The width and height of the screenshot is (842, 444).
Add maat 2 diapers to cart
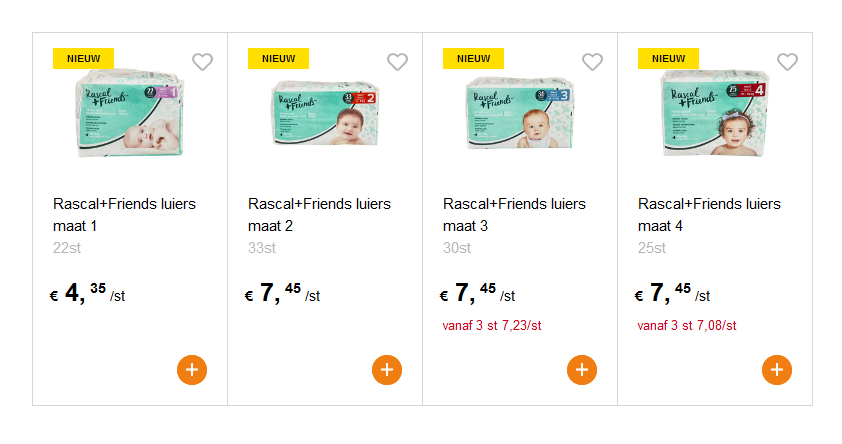coord(387,370)
